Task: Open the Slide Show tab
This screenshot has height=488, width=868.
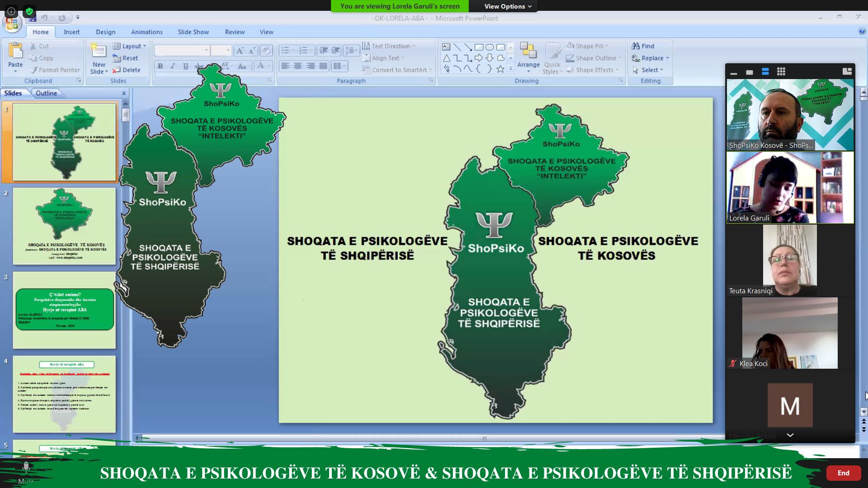Action: (x=193, y=32)
